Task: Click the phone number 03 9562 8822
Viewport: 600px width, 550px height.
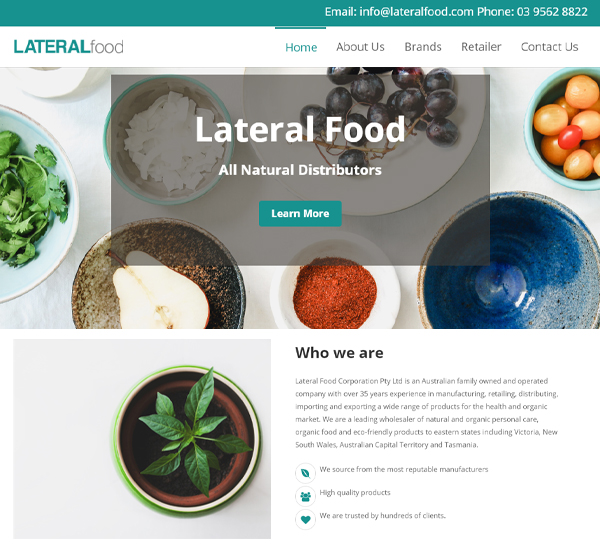Action: pyautogui.click(x=552, y=12)
